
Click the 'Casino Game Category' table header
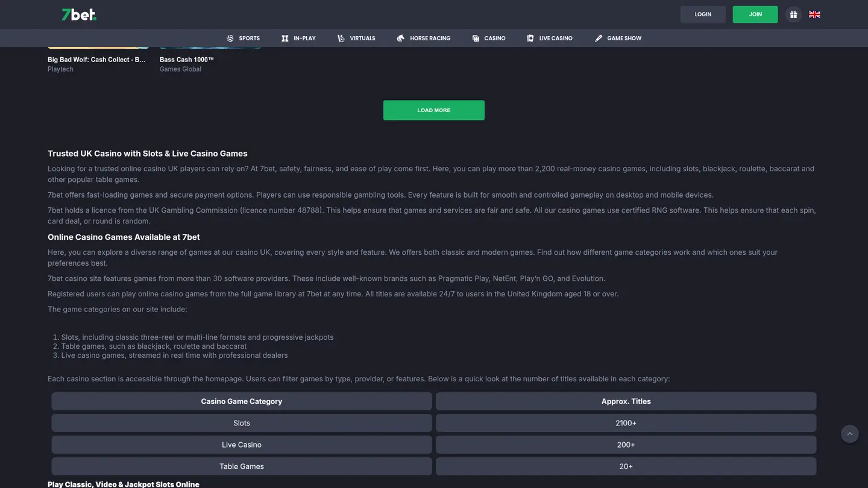pyautogui.click(x=242, y=401)
